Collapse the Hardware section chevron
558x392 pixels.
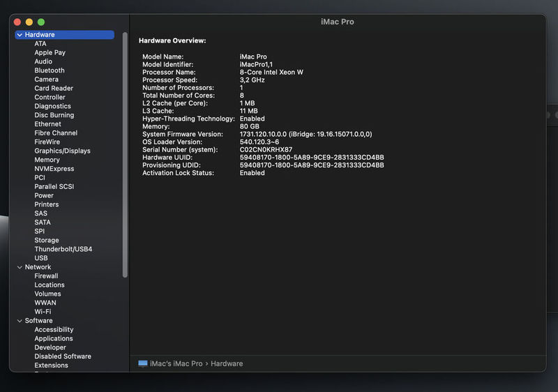tap(20, 35)
